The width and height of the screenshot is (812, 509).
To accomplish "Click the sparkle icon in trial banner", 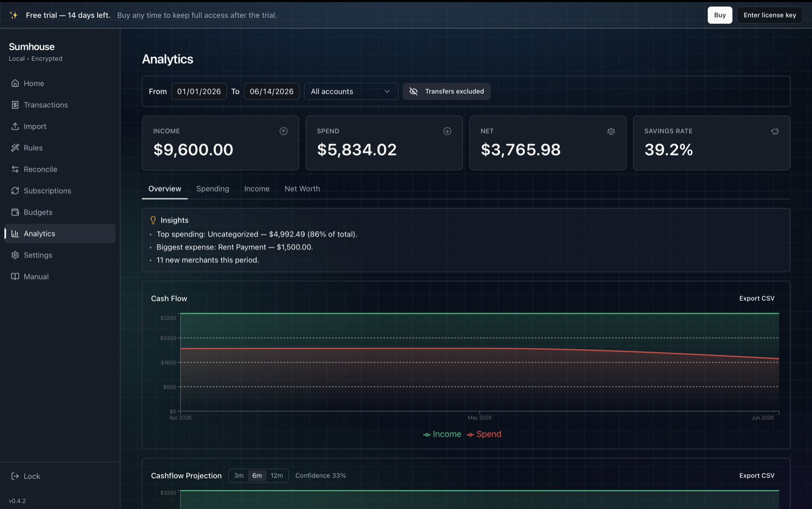I will pos(14,15).
